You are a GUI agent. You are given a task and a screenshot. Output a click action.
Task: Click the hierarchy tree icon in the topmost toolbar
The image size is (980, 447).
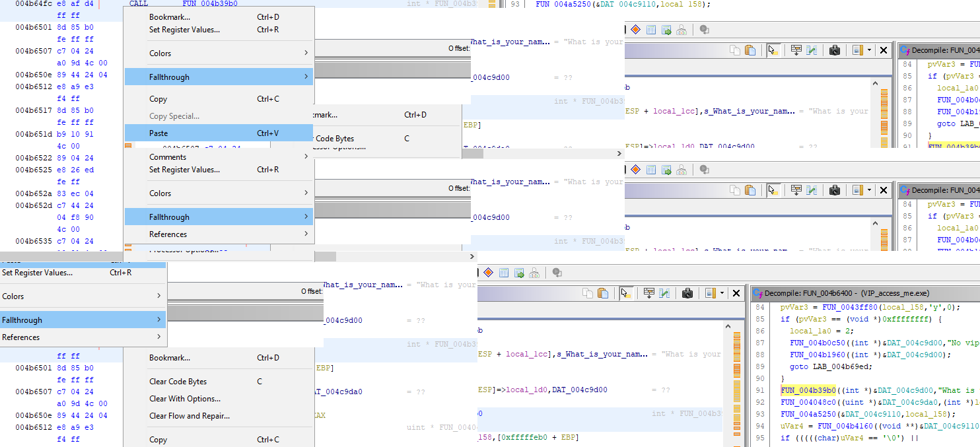pos(682,30)
